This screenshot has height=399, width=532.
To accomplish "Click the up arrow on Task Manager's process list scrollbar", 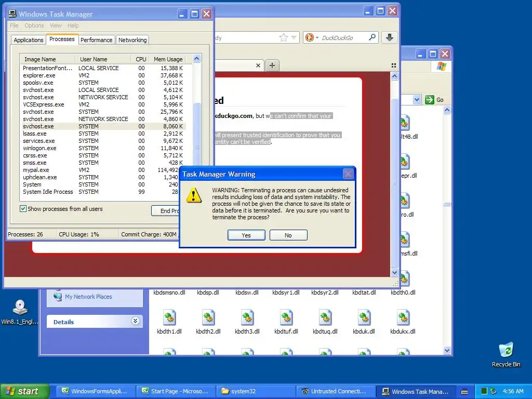I will [x=196, y=59].
